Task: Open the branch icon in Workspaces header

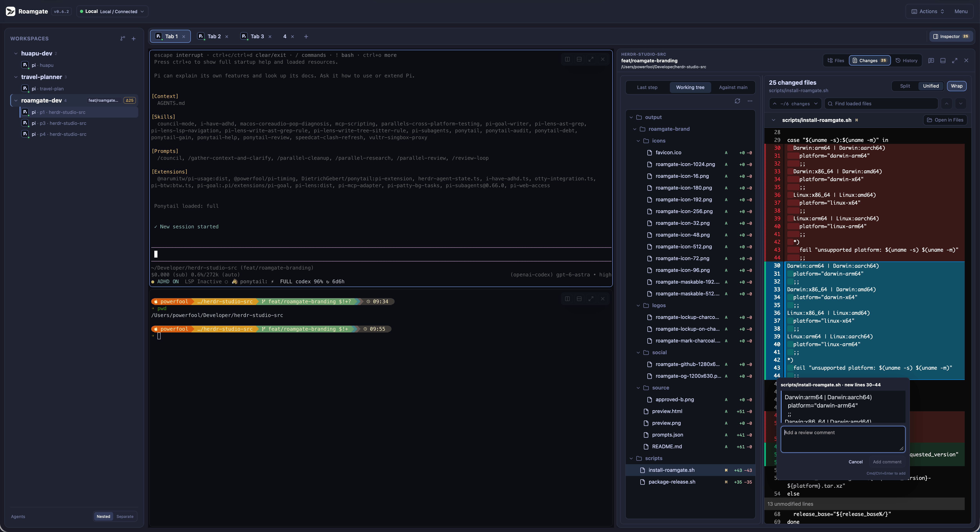Action: [123, 38]
